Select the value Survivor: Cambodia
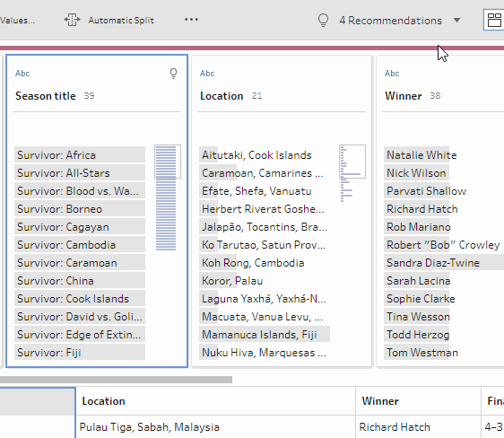The width and height of the screenshot is (504, 438). [80, 245]
